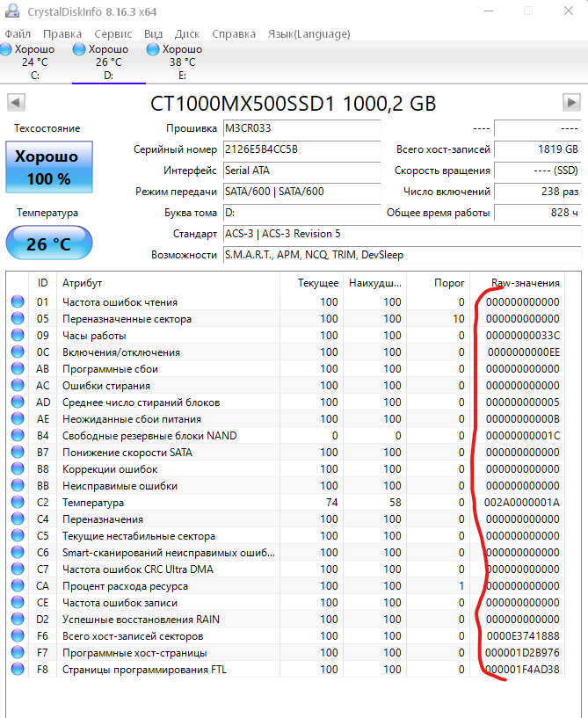Click the Прошивка field M3CR033

coord(301,128)
